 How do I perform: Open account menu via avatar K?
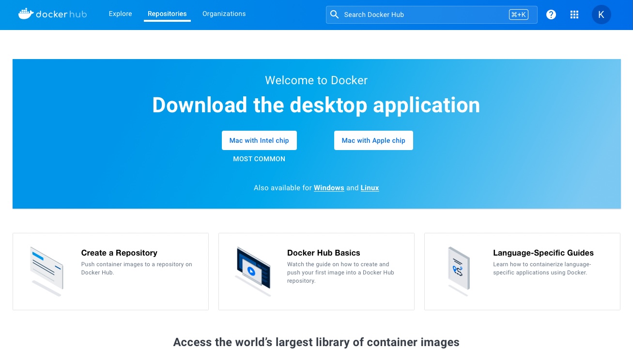point(602,15)
